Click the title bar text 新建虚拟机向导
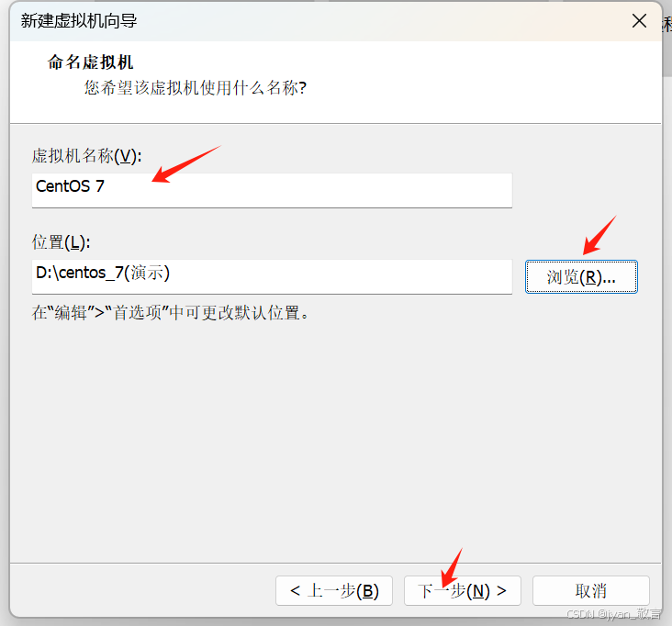 pos(79,20)
